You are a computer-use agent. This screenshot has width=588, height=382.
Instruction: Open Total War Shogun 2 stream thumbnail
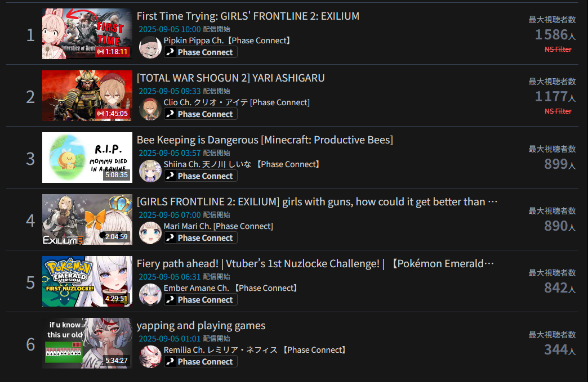point(87,96)
